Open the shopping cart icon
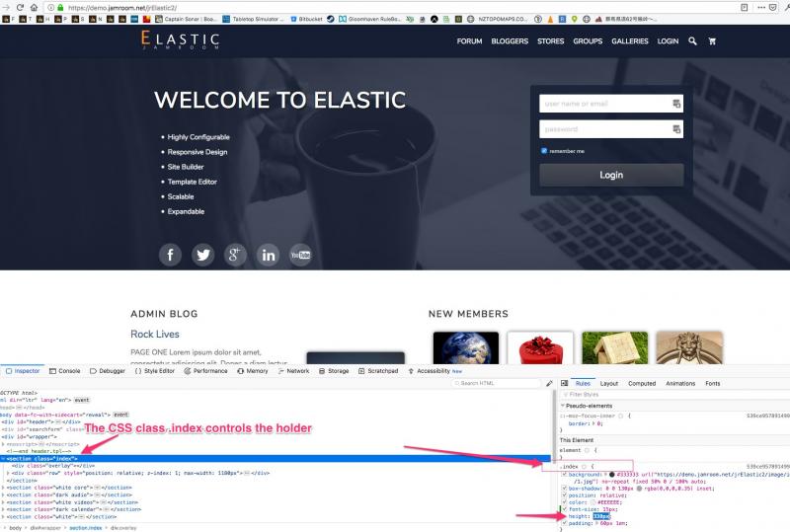Screen dimensions: 790x532 coord(712,41)
